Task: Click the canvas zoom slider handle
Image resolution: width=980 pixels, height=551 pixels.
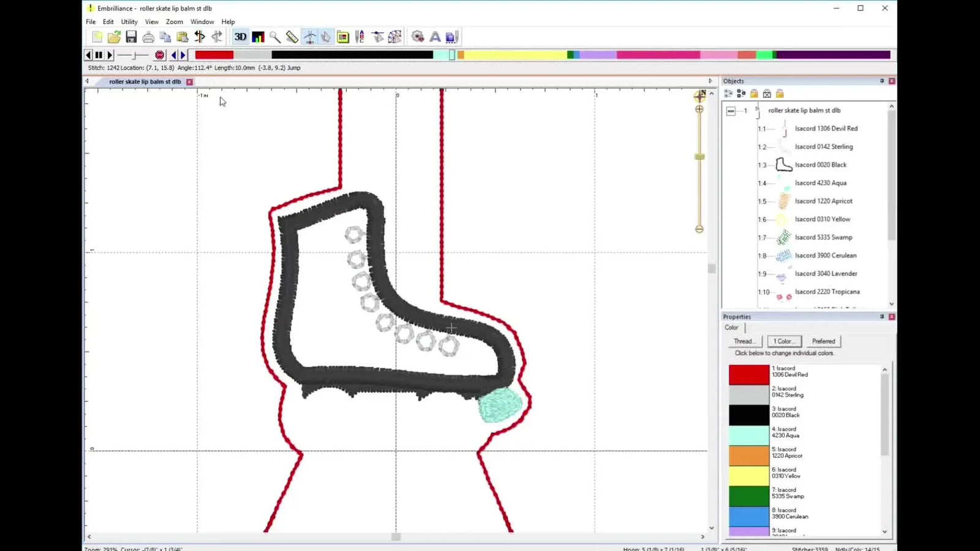Action: pos(699,157)
